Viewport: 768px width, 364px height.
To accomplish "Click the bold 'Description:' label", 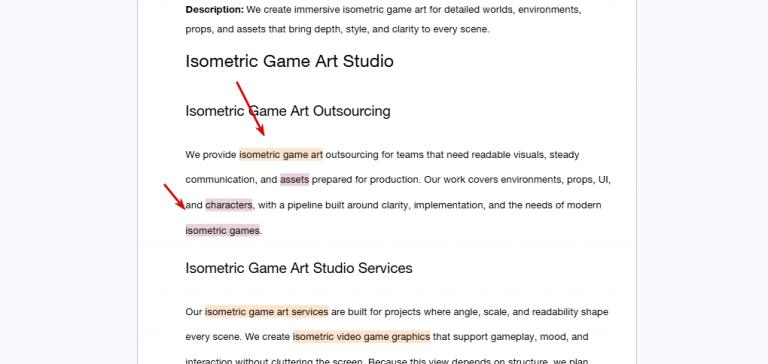I will [x=215, y=10].
